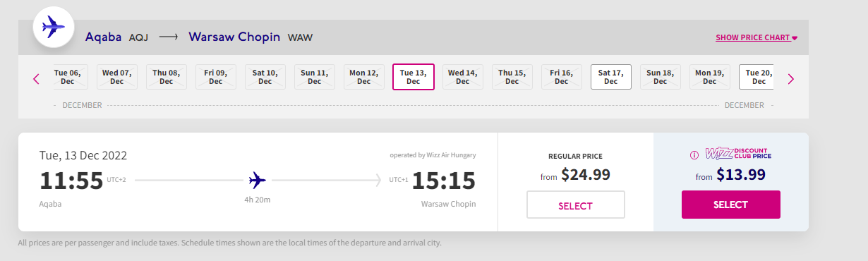Click the round airplane icon near Aqaba
The width and height of the screenshot is (868, 261).
(54, 28)
